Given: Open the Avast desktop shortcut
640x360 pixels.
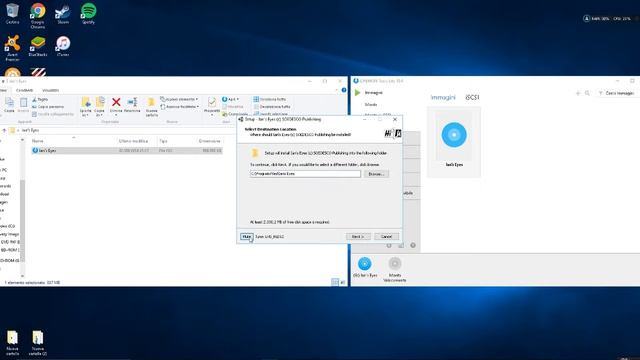Looking at the screenshot, I should [x=13, y=48].
